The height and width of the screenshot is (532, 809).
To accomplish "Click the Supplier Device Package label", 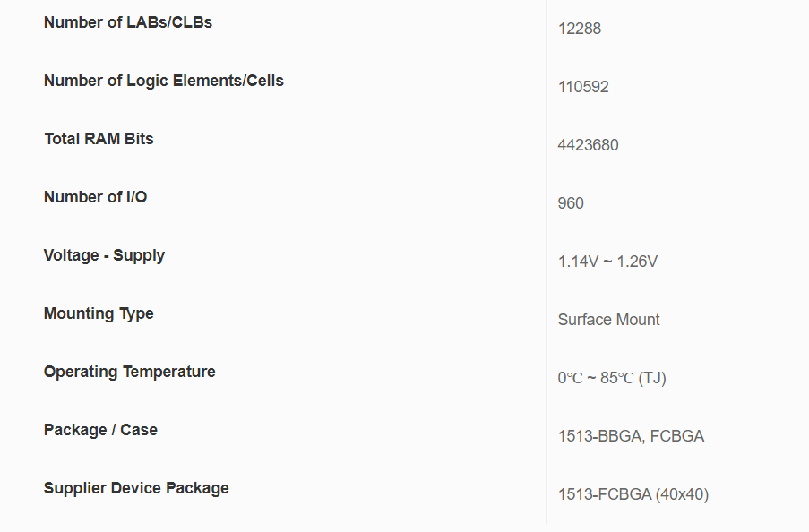I will point(136,488).
